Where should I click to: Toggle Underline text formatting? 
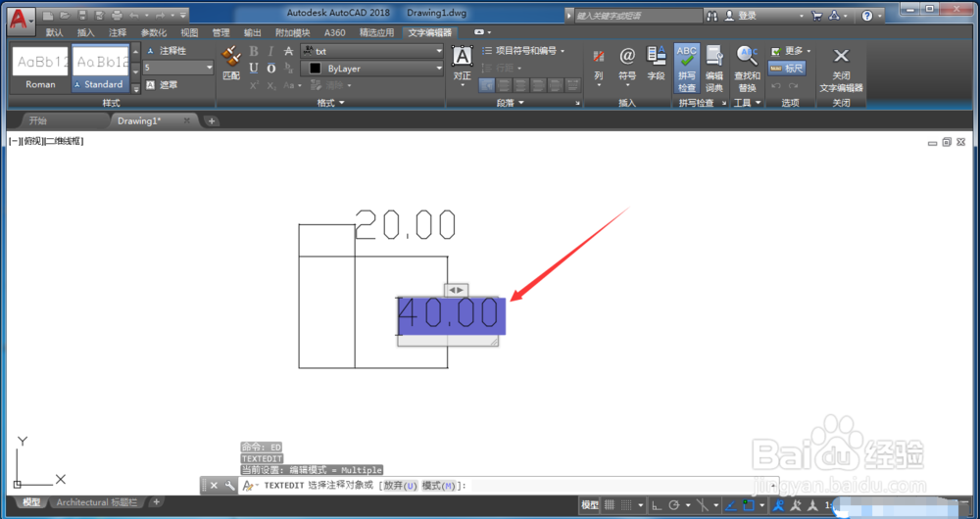(x=254, y=69)
